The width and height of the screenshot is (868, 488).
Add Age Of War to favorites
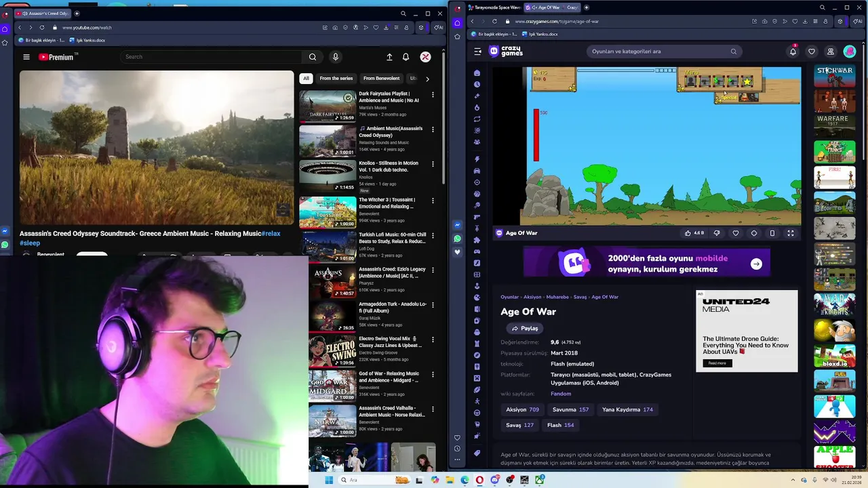(736, 233)
